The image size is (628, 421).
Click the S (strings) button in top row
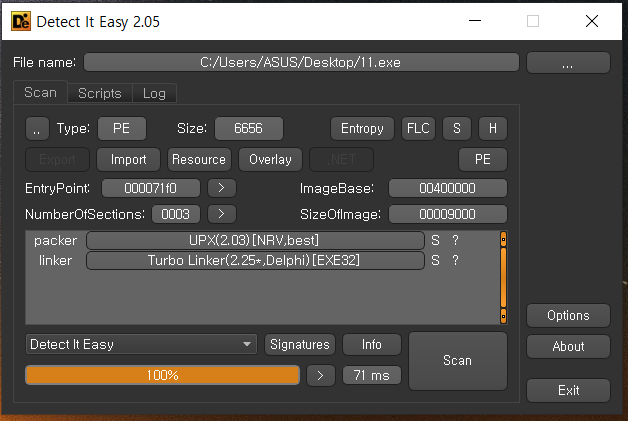(457, 129)
